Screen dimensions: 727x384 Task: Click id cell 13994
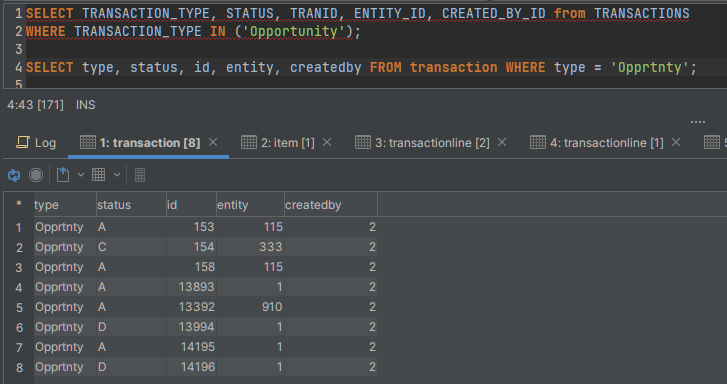191,326
